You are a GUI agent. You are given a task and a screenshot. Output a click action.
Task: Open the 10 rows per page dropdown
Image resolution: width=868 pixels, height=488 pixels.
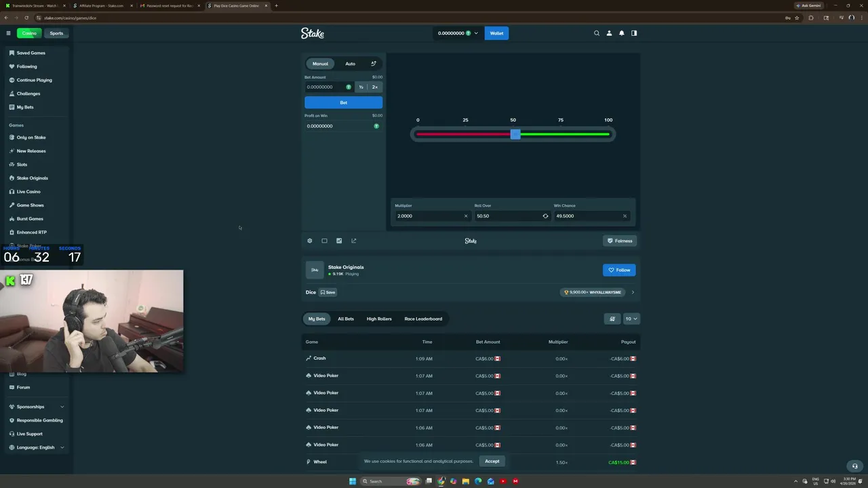631,319
